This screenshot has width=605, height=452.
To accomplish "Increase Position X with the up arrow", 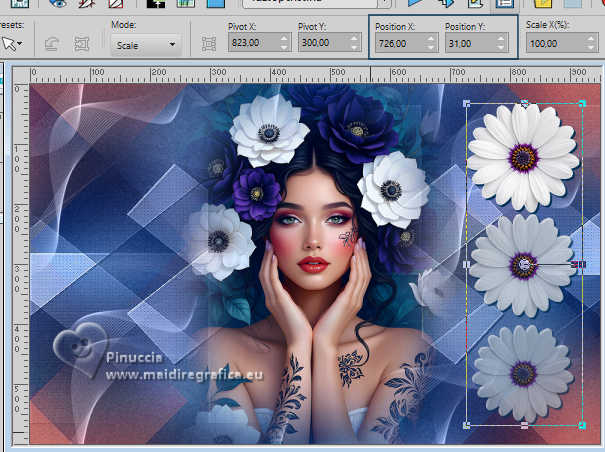I will click(431, 39).
